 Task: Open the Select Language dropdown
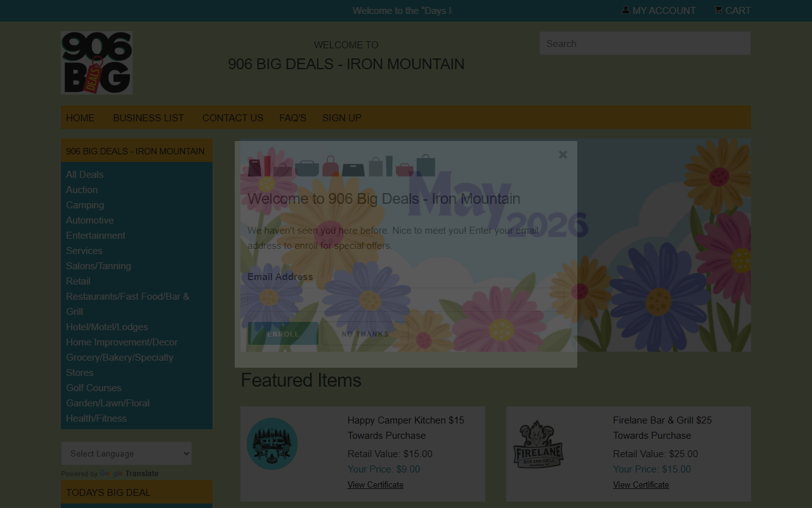click(126, 453)
